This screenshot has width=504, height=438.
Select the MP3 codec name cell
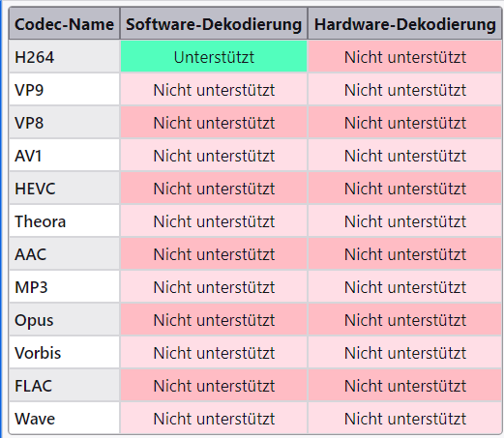pos(64,287)
